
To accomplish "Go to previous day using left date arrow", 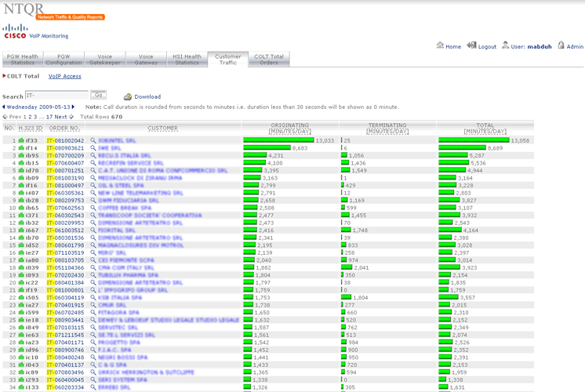I will point(3,107).
